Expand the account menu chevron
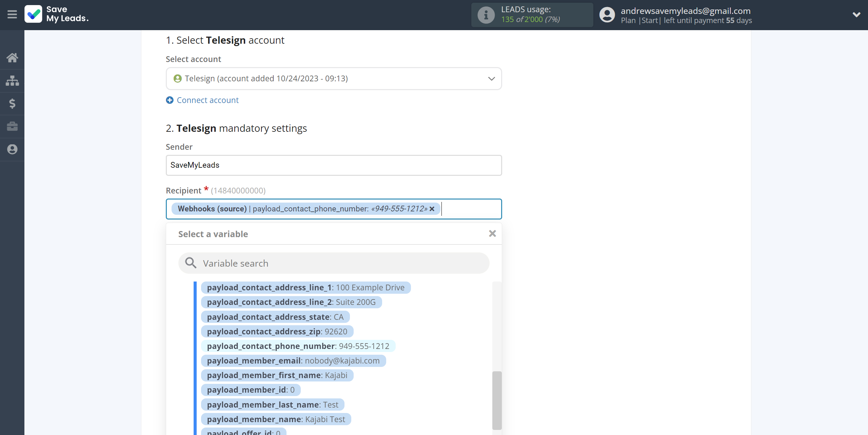Image resolution: width=868 pixels, height=435 pixels. [856, 15]
